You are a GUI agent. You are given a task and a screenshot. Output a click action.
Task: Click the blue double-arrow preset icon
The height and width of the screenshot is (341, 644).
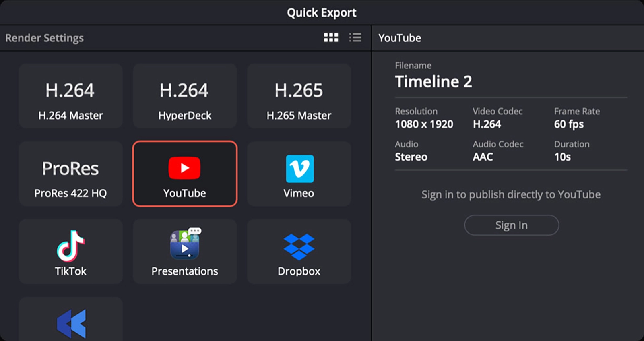coord(71,323)
